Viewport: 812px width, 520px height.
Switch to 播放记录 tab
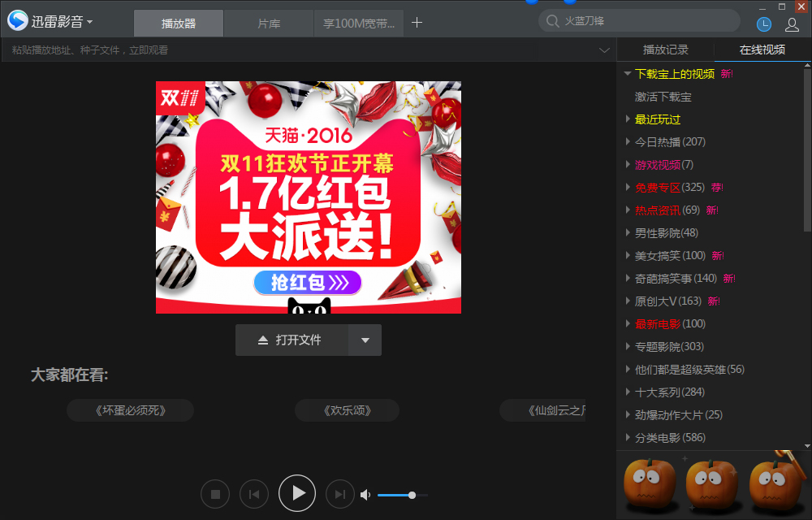[x=666, y=50]
